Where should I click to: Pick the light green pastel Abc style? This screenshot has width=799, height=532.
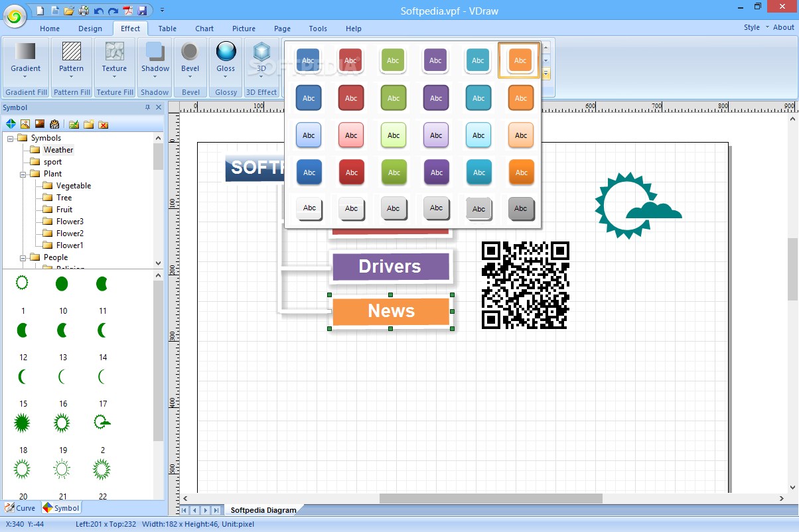[394, 135]
